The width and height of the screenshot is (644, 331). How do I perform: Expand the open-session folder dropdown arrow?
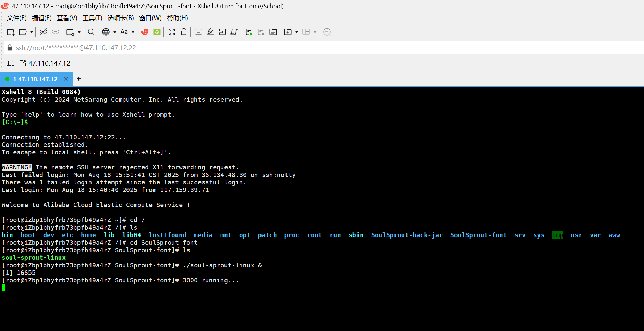click(31, 32)
